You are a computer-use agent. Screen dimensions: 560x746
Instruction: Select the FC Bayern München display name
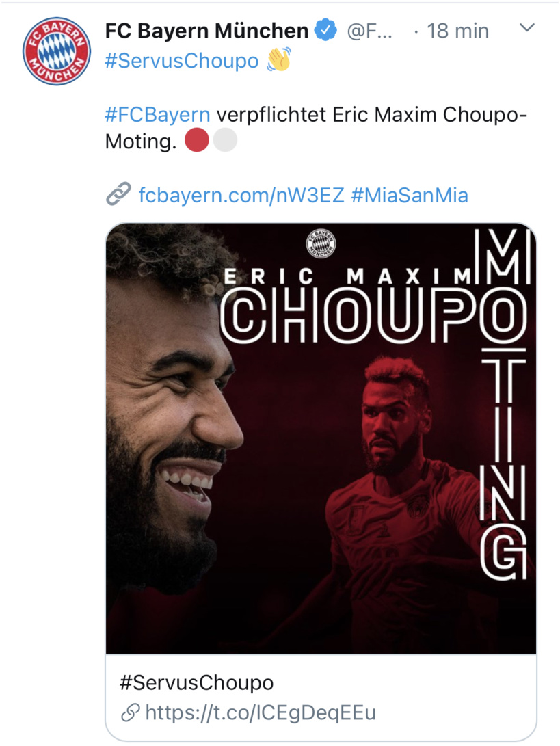click(x=204, y=30)
